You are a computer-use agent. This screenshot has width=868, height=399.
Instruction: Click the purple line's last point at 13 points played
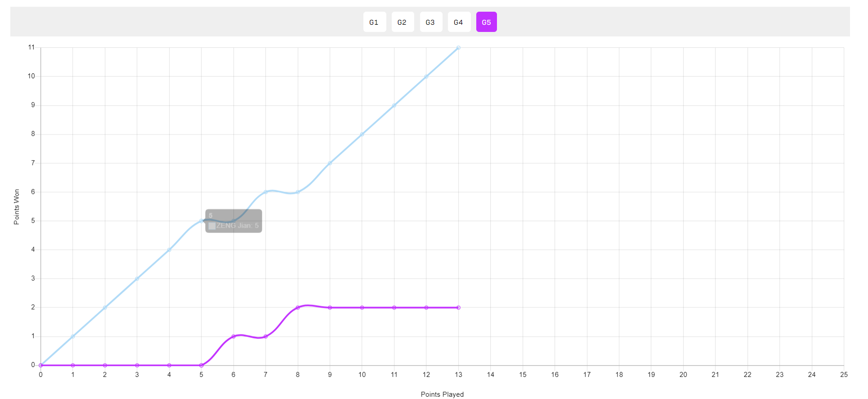[458, 308]
